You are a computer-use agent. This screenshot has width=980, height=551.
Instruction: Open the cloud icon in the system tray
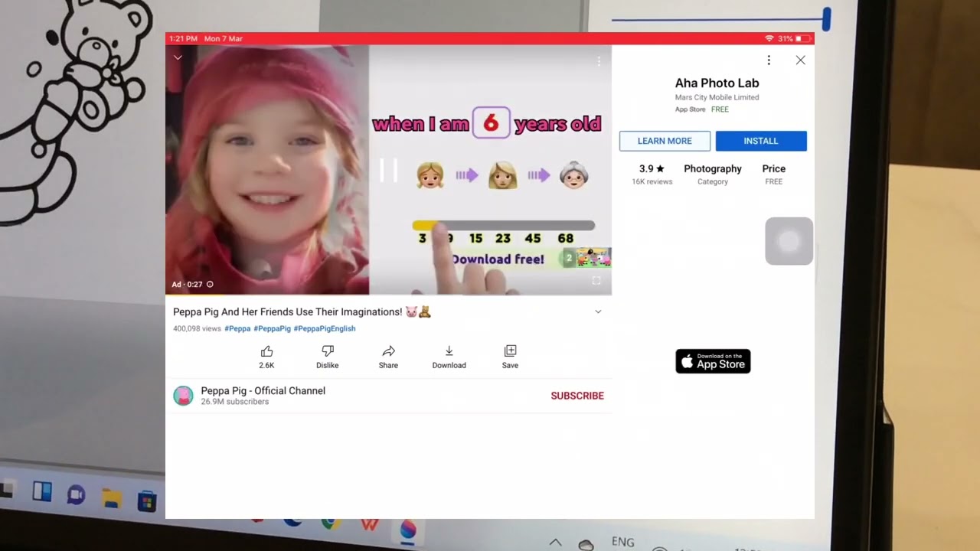586,545
